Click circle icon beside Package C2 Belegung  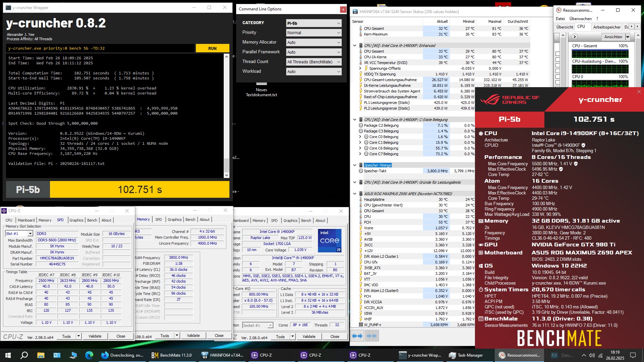(361, 125)
